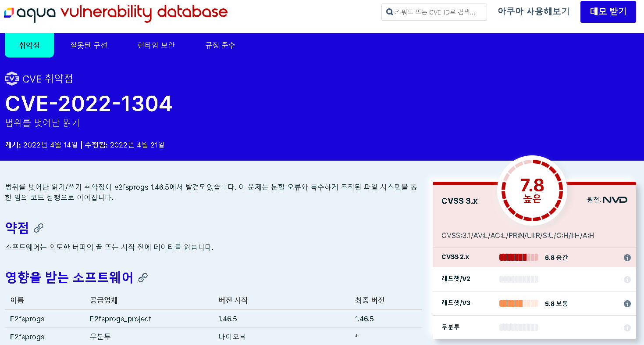Go to the 규정 준수 tab
Viewport: 644px width, 345px height.
[x=220, y=45]
